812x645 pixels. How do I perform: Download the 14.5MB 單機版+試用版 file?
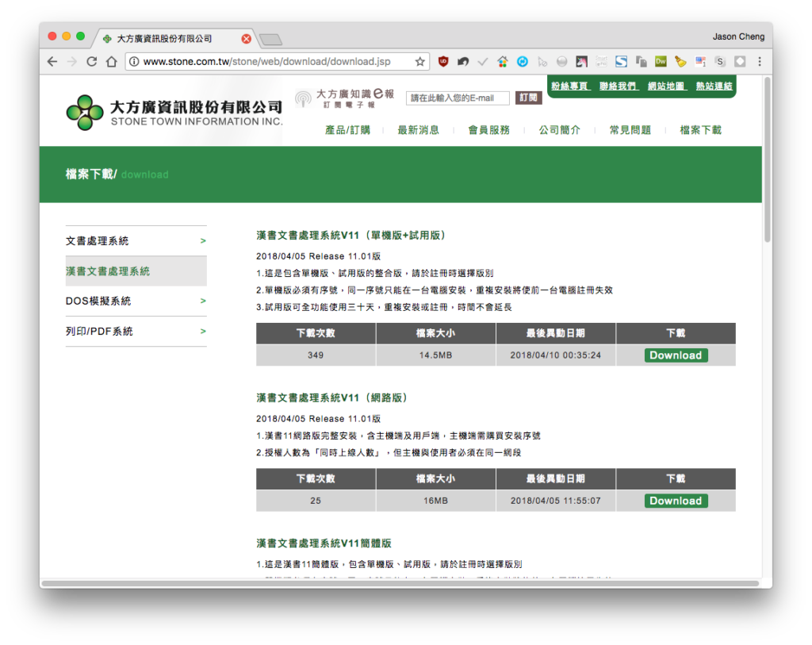point(676,355)
